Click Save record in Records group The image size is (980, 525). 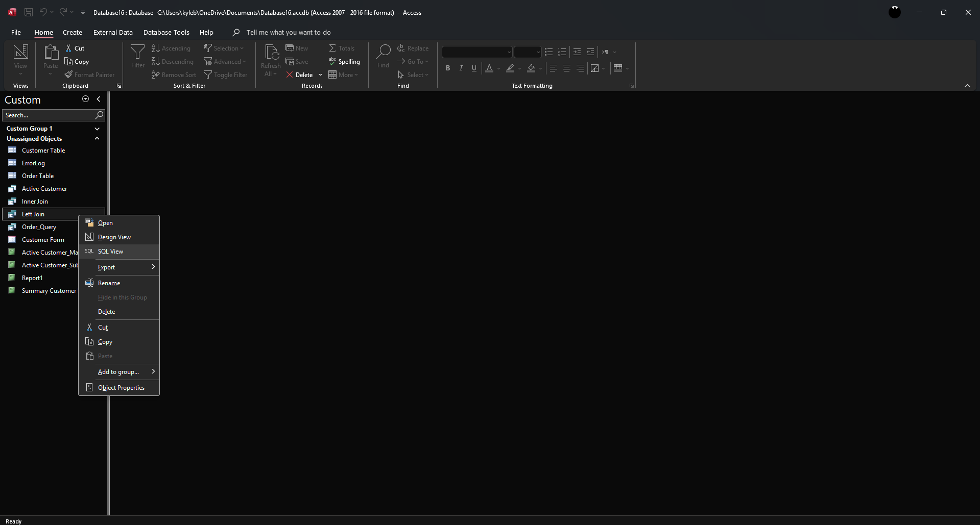point(297,61)
